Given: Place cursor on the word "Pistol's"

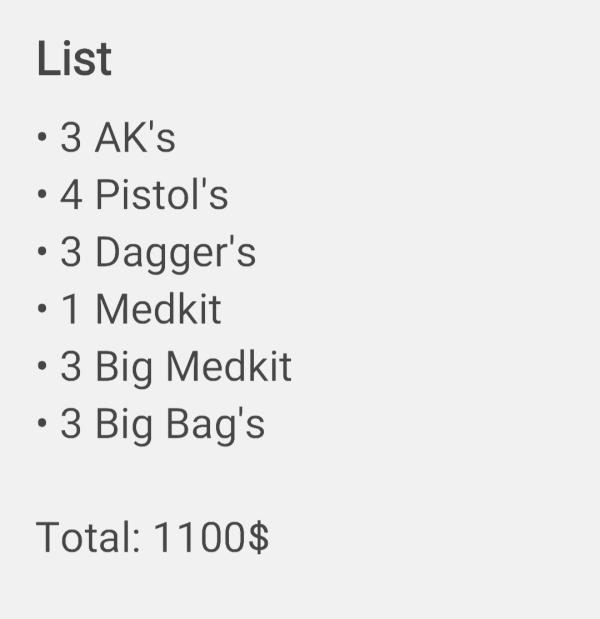Looking at the screenshot, I should pyautogui.click(x=162, y=195).
